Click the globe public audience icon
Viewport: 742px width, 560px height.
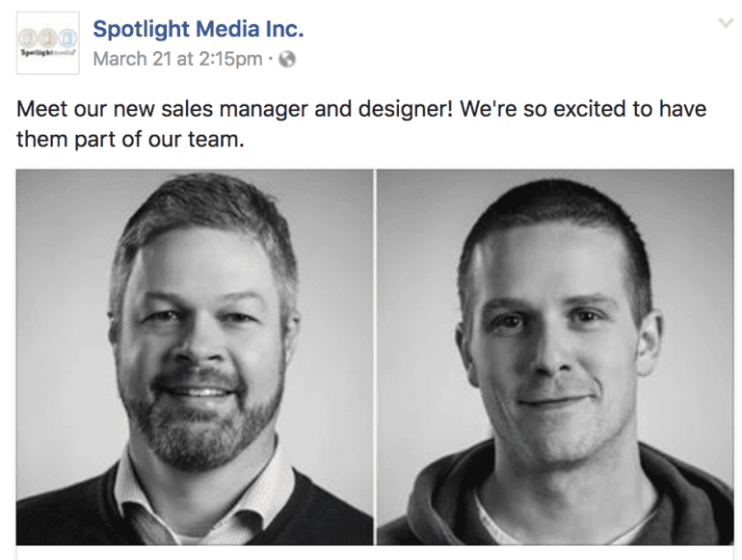tap(287, 59)
